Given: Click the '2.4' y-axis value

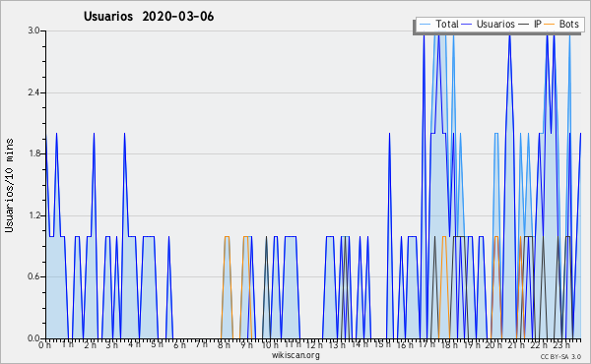Looking at the screenshot, I should tap(33, 92).
